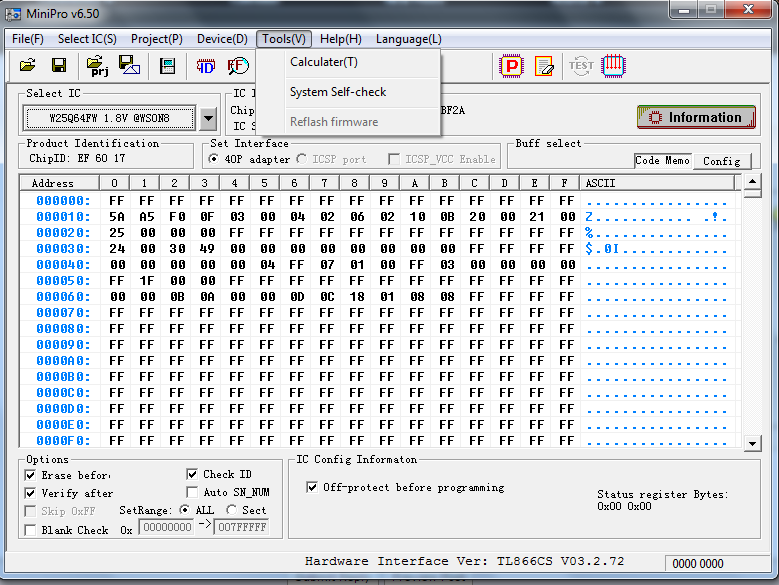Click the pin detect chip icon

[x=613, y=66]
